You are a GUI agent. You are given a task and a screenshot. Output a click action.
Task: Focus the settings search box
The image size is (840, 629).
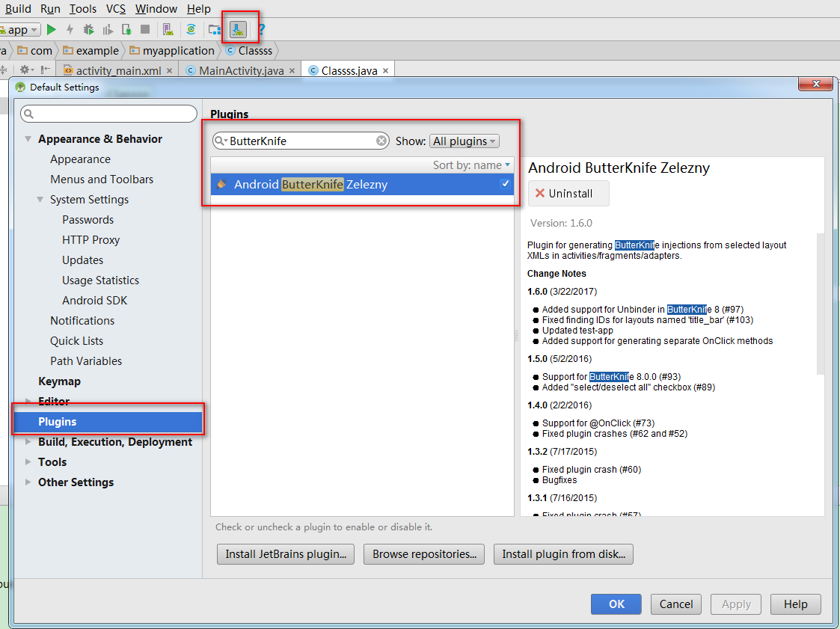[x=108, y=114]
